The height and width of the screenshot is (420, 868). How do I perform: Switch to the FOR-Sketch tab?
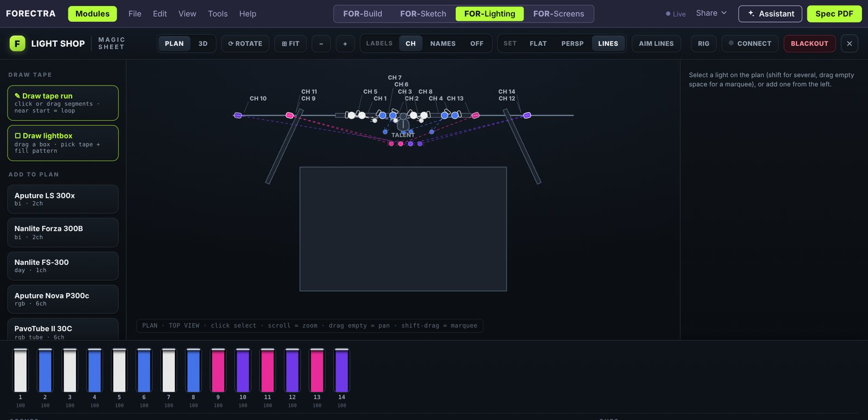(423, 14)
